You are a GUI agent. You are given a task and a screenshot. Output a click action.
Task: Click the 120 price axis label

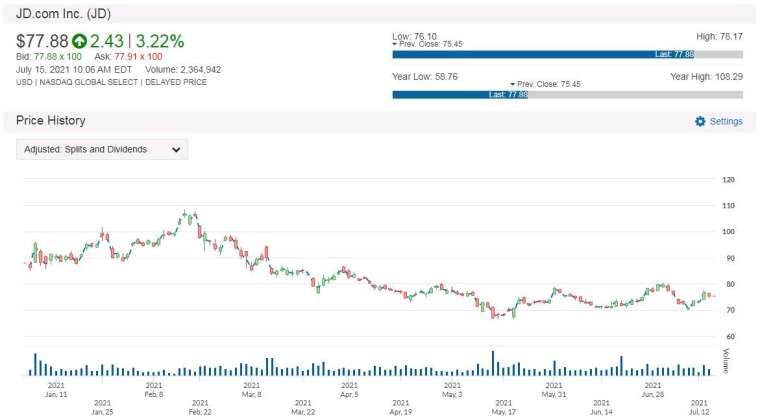728,179
